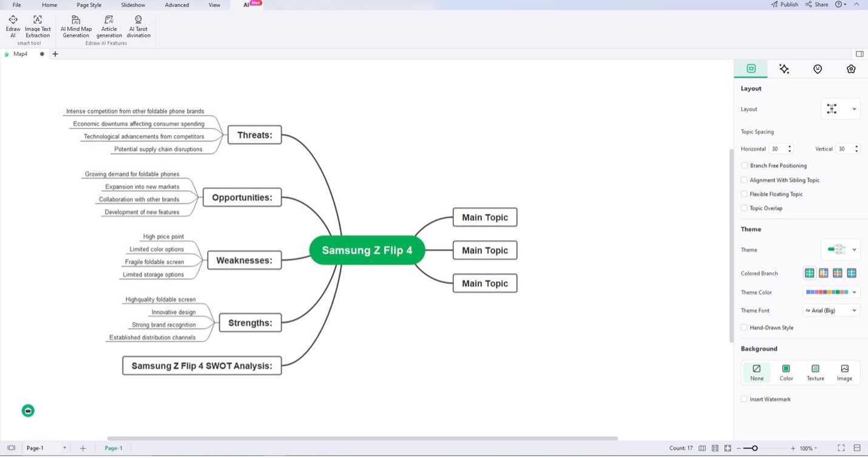The image size is (868, 458).
Task: Select the green Page-1 sheet tab
Action: pos(114,448)
